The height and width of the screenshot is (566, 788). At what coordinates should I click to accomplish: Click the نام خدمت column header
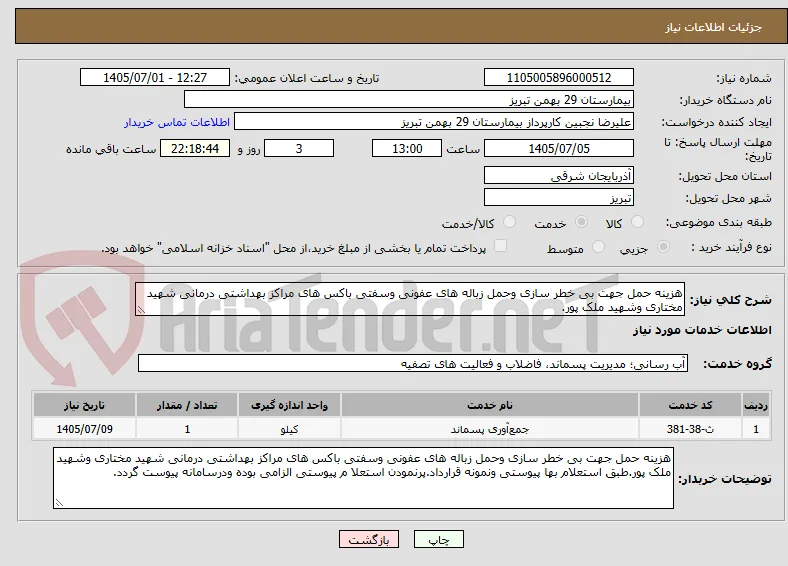click(x=489, y=405)
